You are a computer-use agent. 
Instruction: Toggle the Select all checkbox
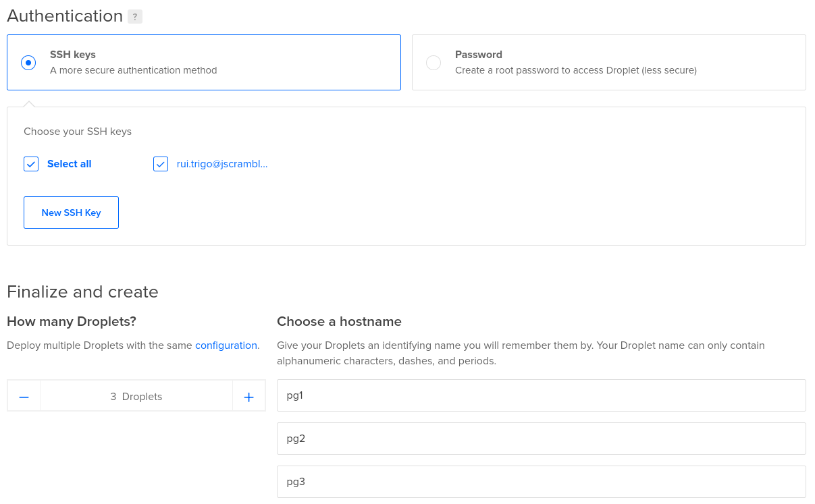coord(31,164)
